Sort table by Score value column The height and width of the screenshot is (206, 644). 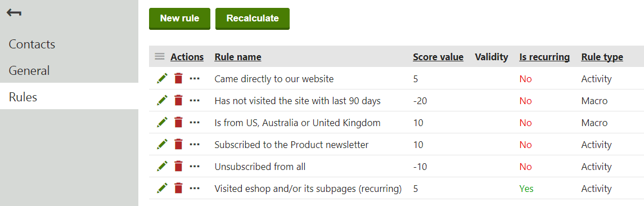point(438,57)
